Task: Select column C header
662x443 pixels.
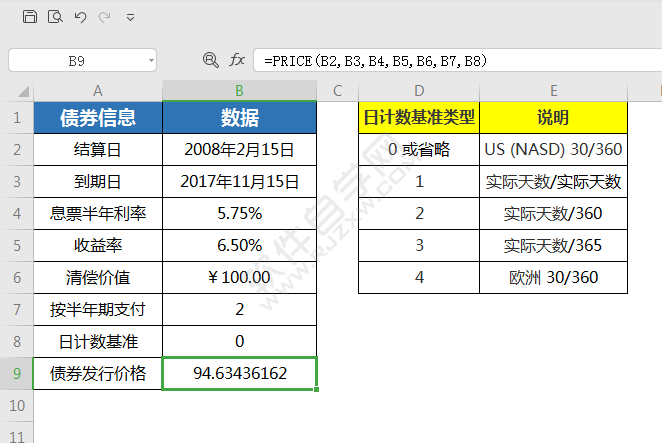Action: pyautogui.click(x=337, y=91)
